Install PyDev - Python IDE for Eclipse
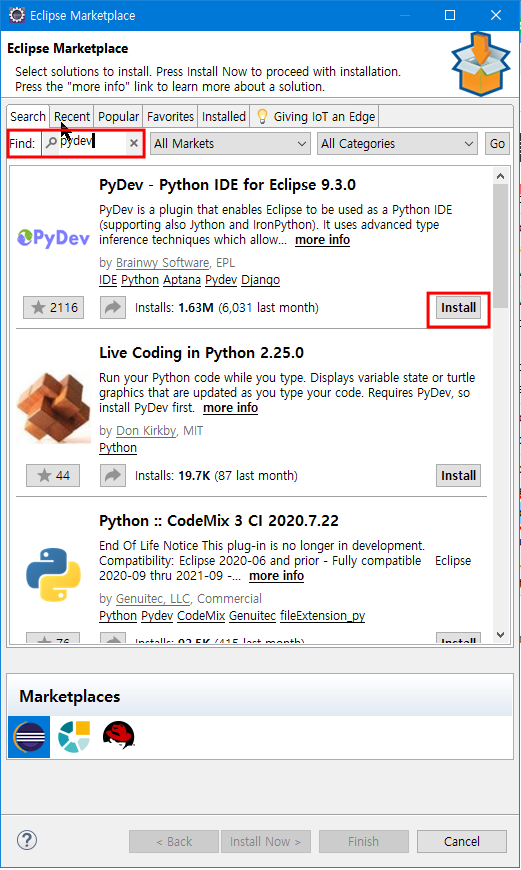The image size is (521, 870). point(458,307)
